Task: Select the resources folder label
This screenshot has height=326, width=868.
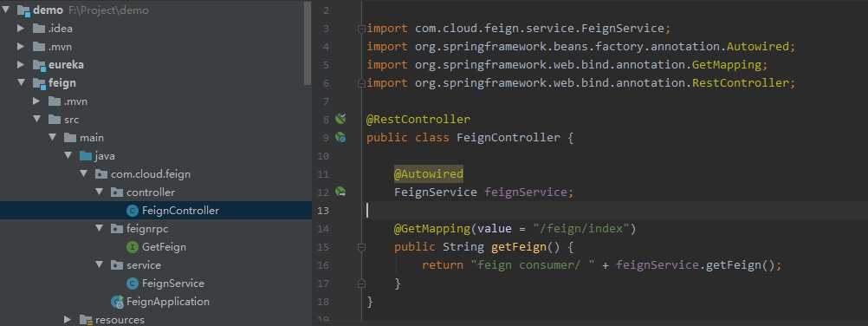Action: coord(120,320)
